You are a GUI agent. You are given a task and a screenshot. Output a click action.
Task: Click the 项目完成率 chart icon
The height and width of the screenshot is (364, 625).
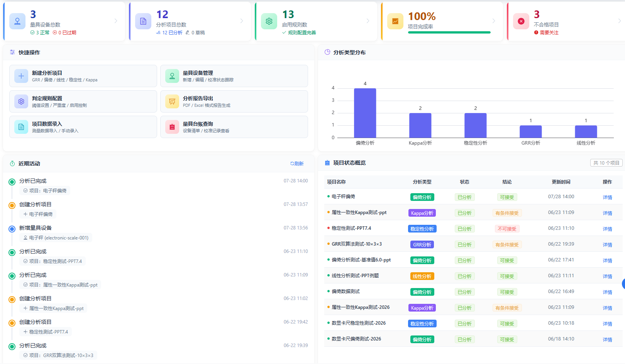point(395,21)
